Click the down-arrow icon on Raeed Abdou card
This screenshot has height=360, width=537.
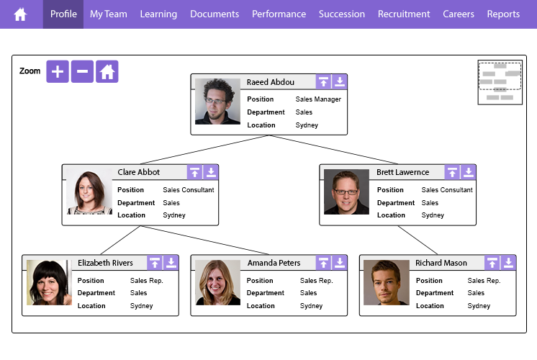point(339,82)
